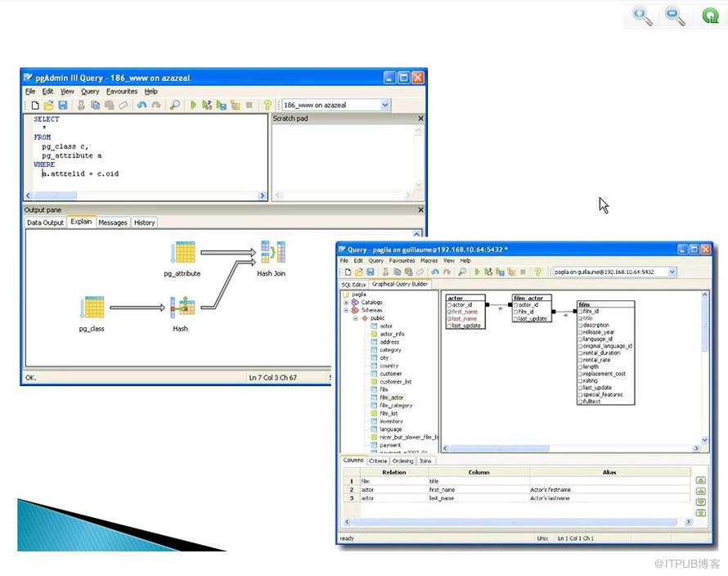Screen dimensions: 728x576
Task: Open the '186_www on azazeal' connection dropdown
Action: tap(385, 105)
